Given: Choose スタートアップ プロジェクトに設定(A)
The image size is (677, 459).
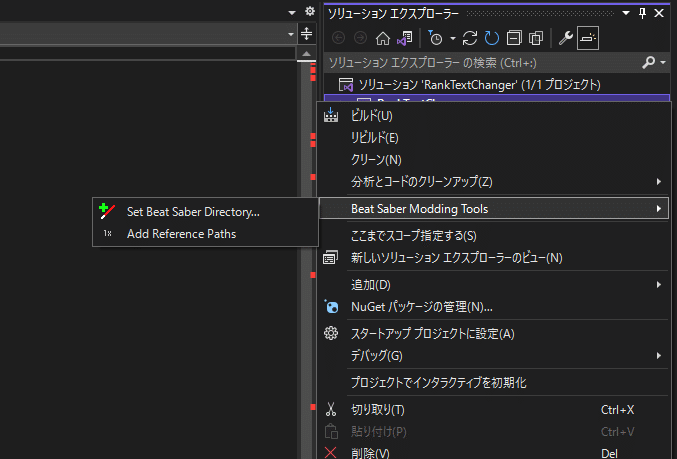Looking at the screenshot, I should pyautogui.click(x=494, y=334).
